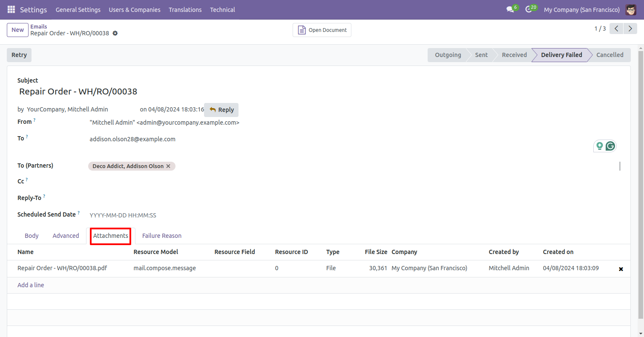Switch company via My Company (San Francisco)
Image resolution: width=644 pixels, height=337 pixels.
[x=581, y=9]
